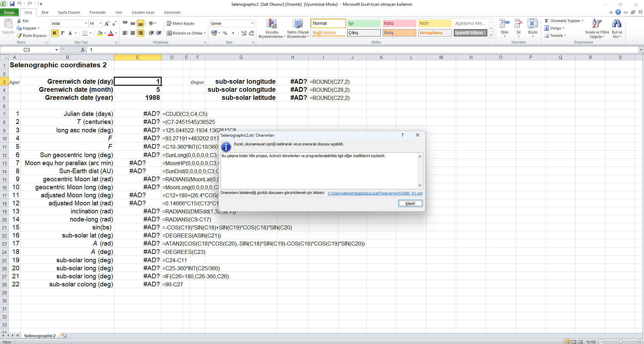Open the Genel number format dropdown

point(252,23)
